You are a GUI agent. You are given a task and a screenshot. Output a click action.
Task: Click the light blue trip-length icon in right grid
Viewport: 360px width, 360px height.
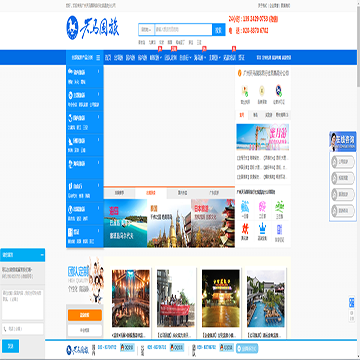(x=245, y=207)
